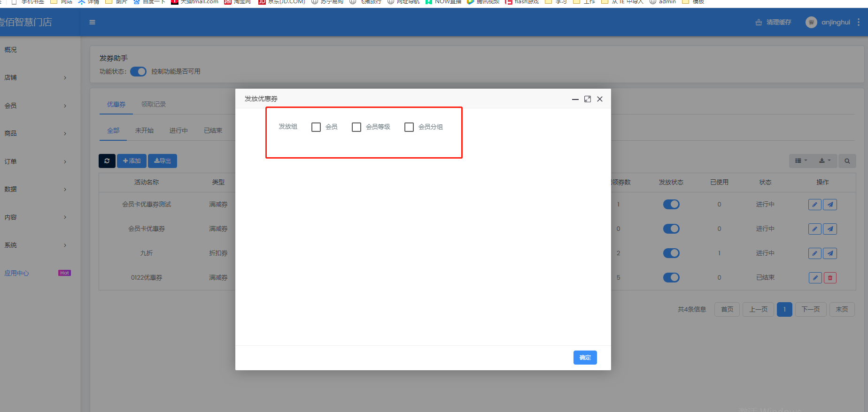Select the 已结束 filter tab
This screenshot has width=868, height=412.
point(213,131)
